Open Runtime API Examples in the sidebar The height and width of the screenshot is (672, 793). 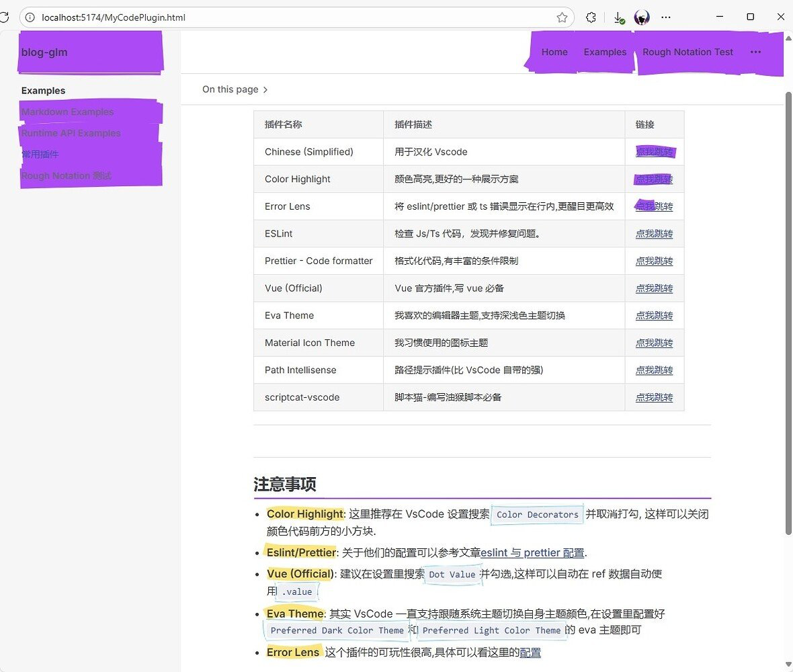click(71, 133)
